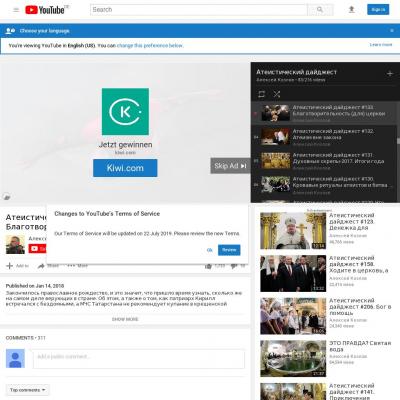
Task: Dismiss Terms dialog with Ok
Action: click(x=210, y=250)
